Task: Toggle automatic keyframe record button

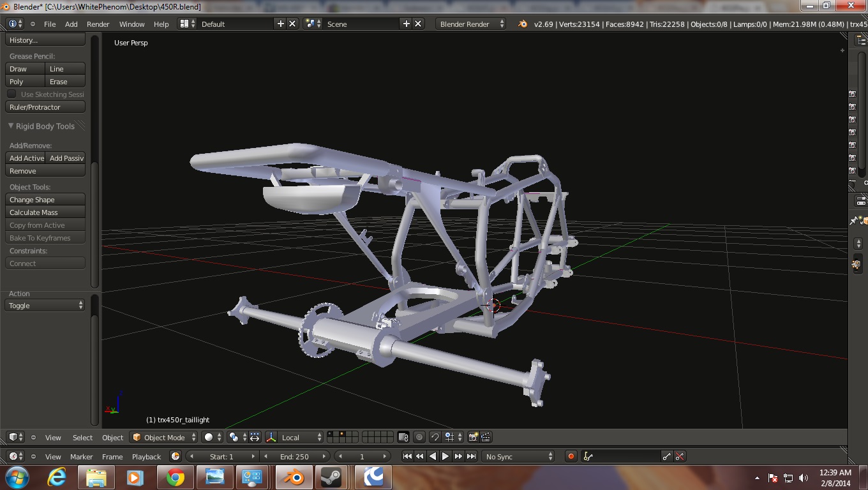Action: [x=571, y=456]
